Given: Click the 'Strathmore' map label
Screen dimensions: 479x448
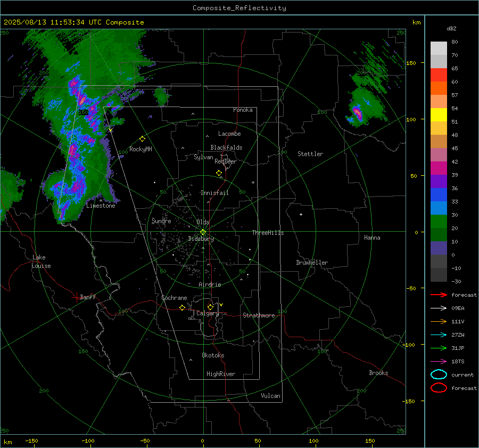Looking at the screenshot, I should (x=259, y=315).
